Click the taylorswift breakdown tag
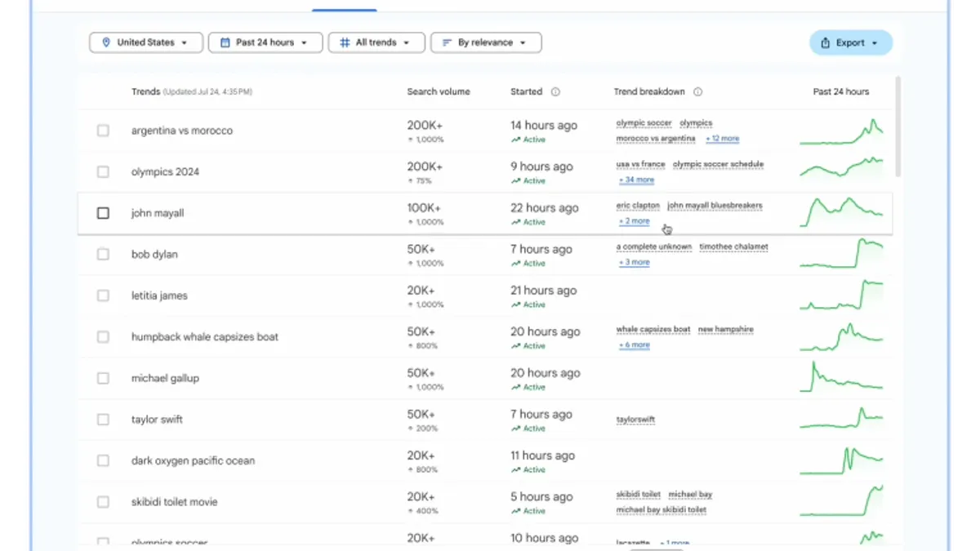The height and width of the screenshot is (551, 980). click(x=635, y=420)
